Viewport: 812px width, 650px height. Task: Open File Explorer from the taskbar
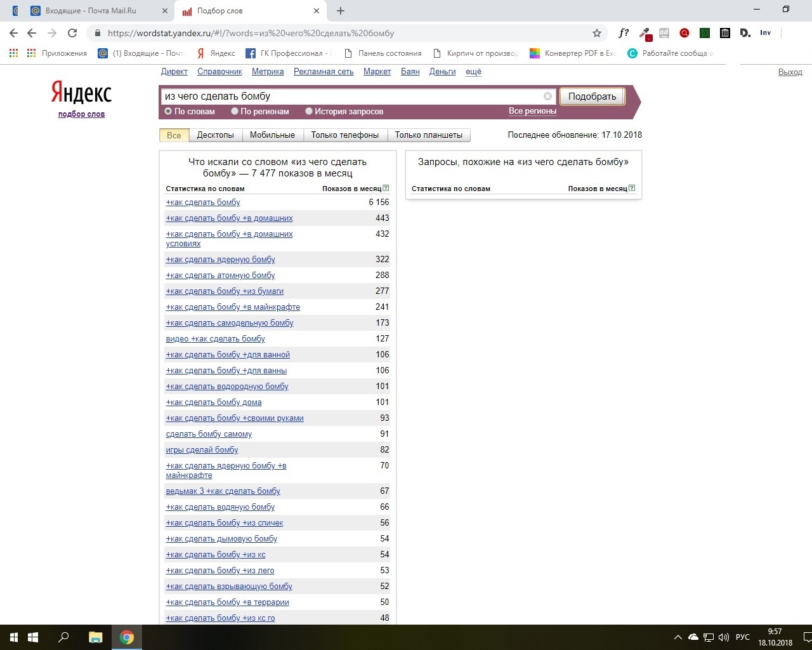95,637
